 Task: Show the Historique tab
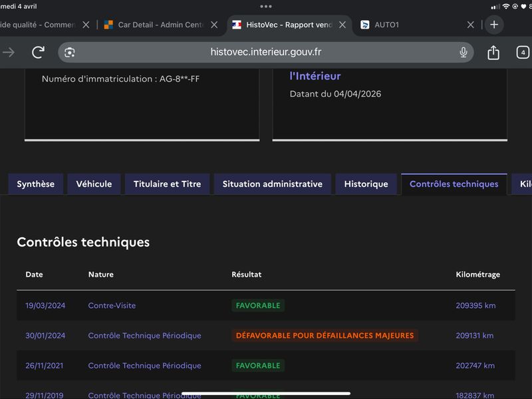(x=366, y=184)
